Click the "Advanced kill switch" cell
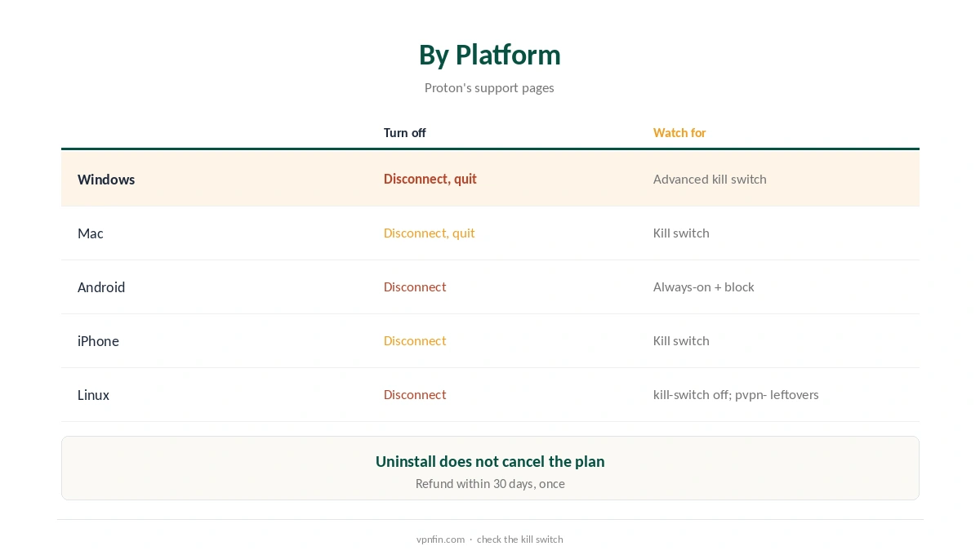The image size is (980, 555). click(x=710, y=179)
